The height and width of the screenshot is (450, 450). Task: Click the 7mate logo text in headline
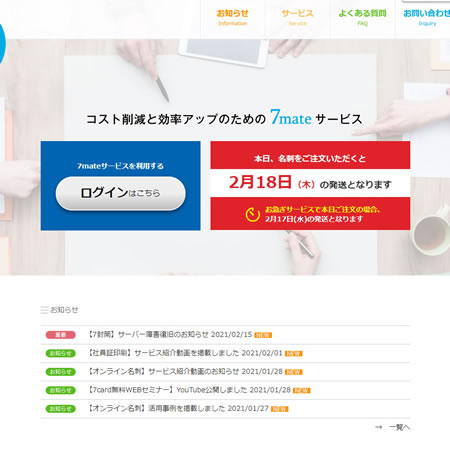[x=291, y=117]
